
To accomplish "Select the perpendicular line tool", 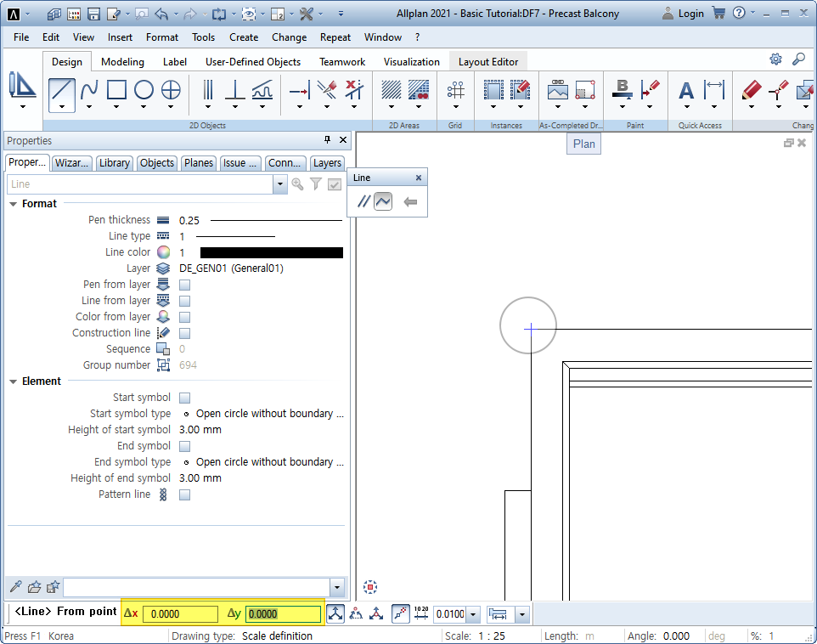I will pyautogui.click(x=235, y=90).
